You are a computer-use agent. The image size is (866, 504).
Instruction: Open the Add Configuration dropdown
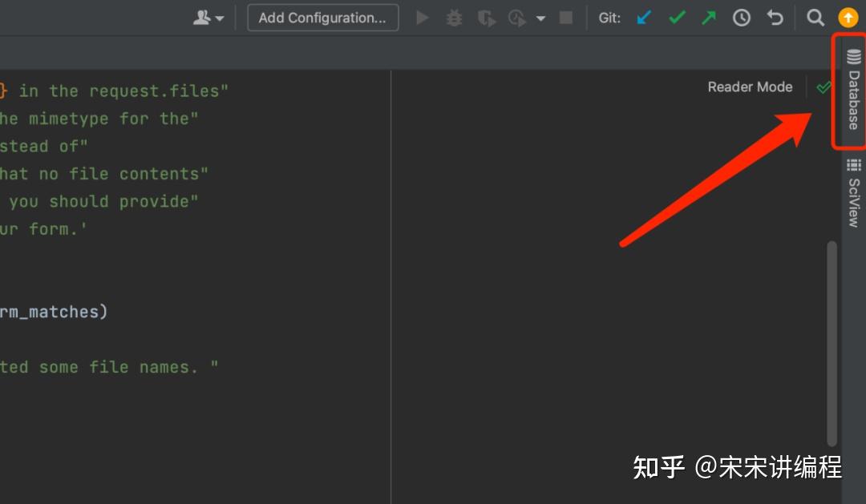pos(322,17)
